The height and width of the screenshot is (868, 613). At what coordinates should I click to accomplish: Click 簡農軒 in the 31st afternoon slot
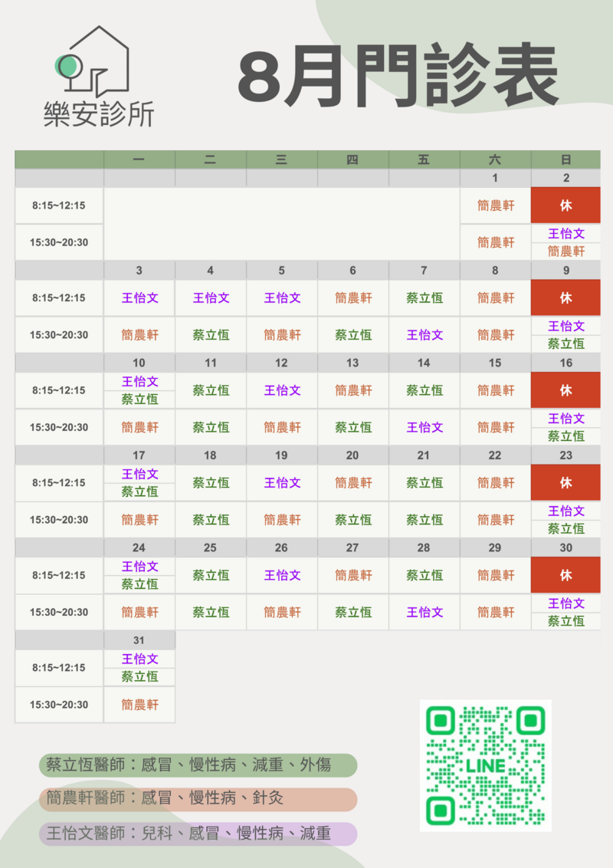(x=140, y=705)
